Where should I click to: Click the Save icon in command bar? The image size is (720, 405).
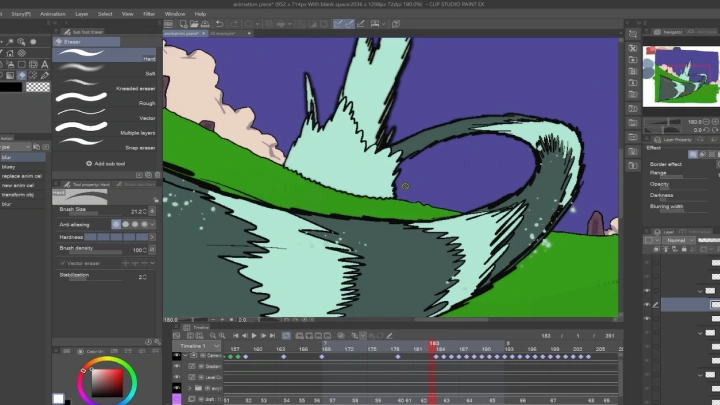205,24
